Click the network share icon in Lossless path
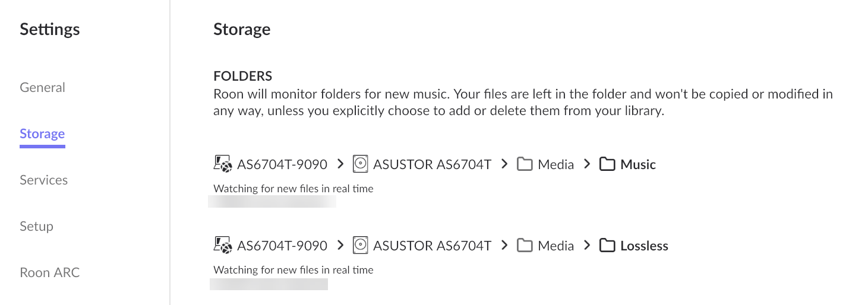This screenshot has height=305, width=868. tap(223, 246)
